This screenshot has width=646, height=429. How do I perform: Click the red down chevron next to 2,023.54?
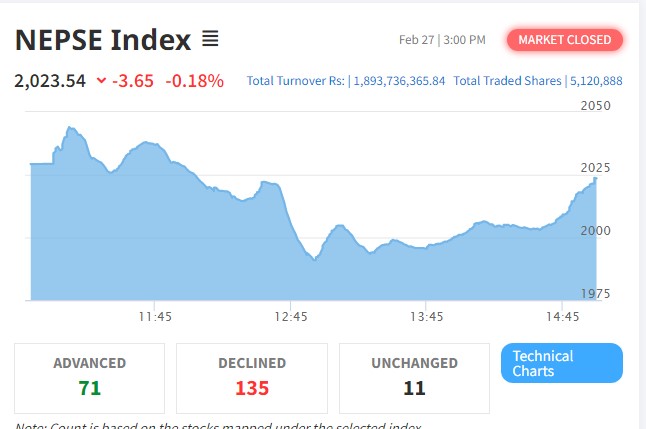point(102,81)
